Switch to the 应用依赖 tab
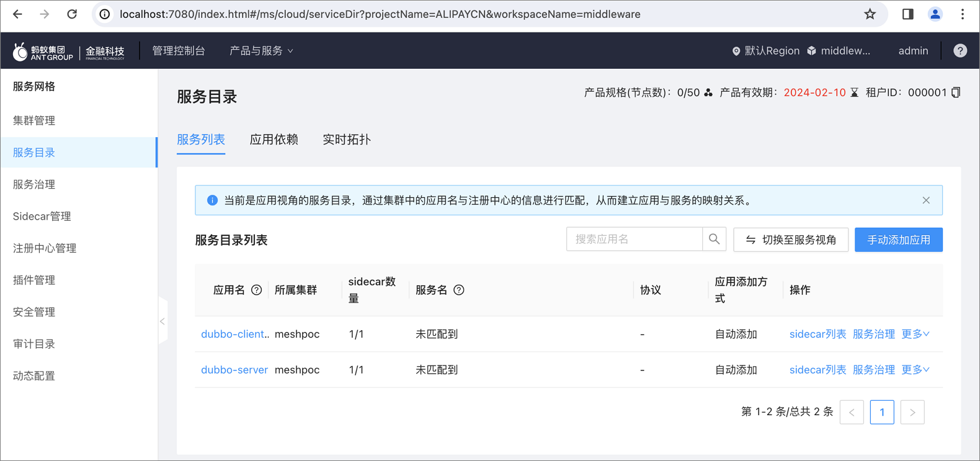Image resolution: width=980 pixels, height=461 pixels. [274, 140]
